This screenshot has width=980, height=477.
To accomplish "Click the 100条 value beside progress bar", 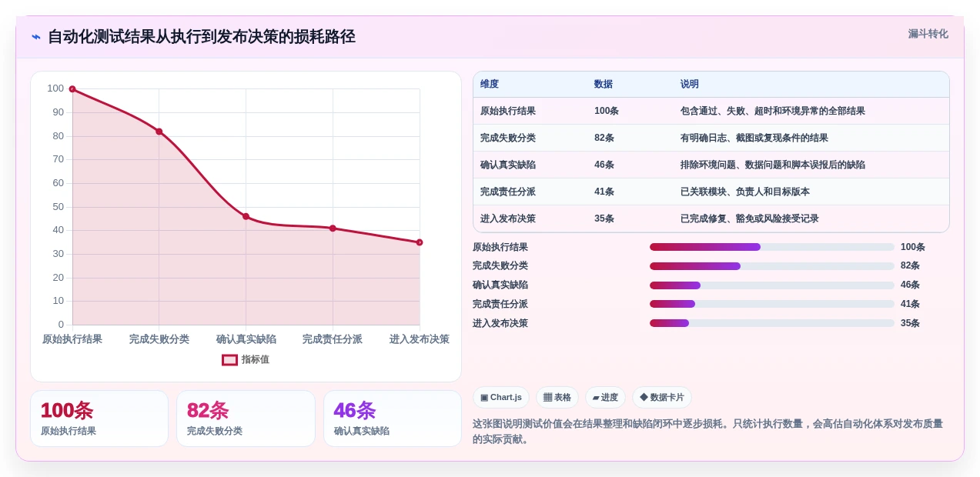I will tap(913, 247).
